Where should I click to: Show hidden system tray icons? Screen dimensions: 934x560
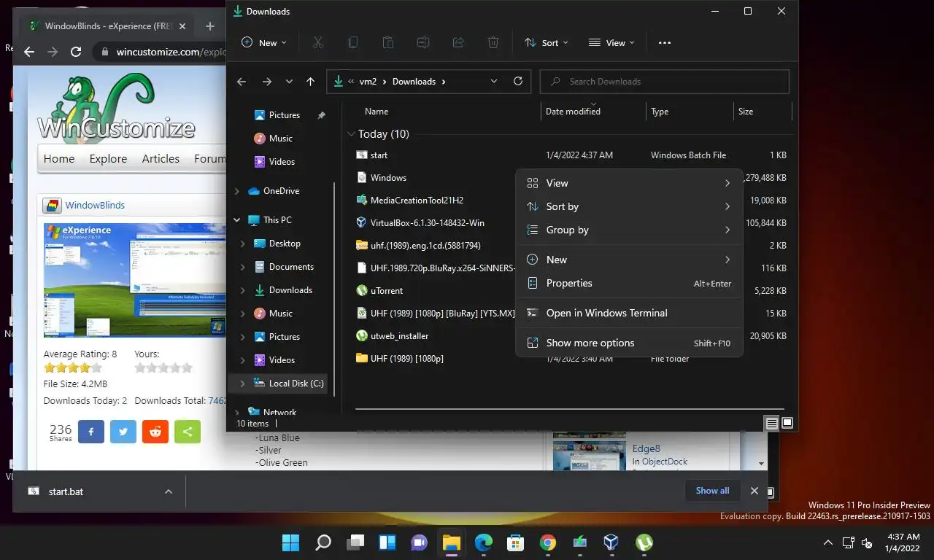tap(827, 542)
